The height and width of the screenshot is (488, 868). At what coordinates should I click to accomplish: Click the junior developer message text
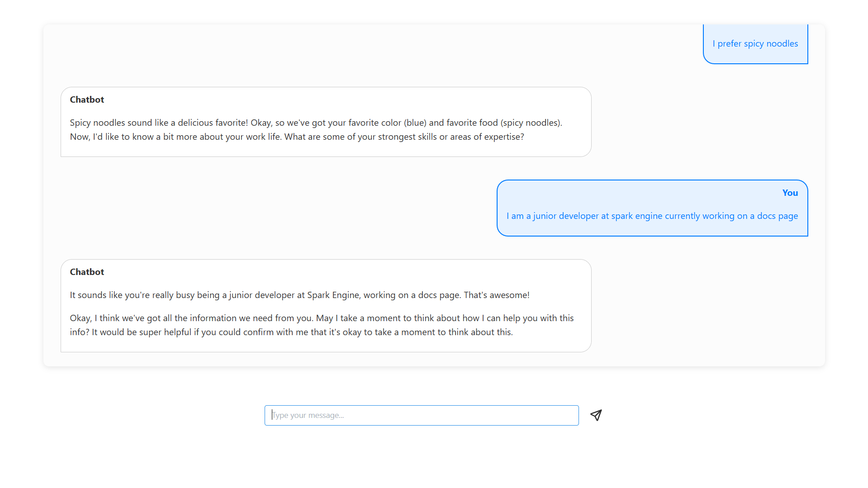point(652,216)
